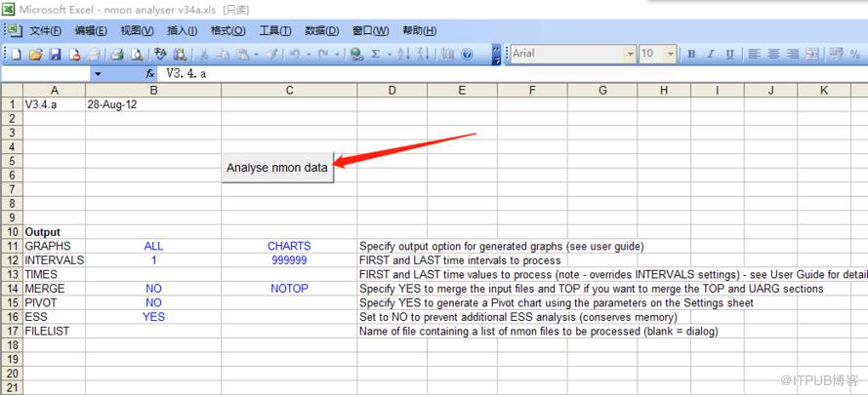Open the 视图(V) menu
This screenshot has height=395, width=868.
point(137,31)
